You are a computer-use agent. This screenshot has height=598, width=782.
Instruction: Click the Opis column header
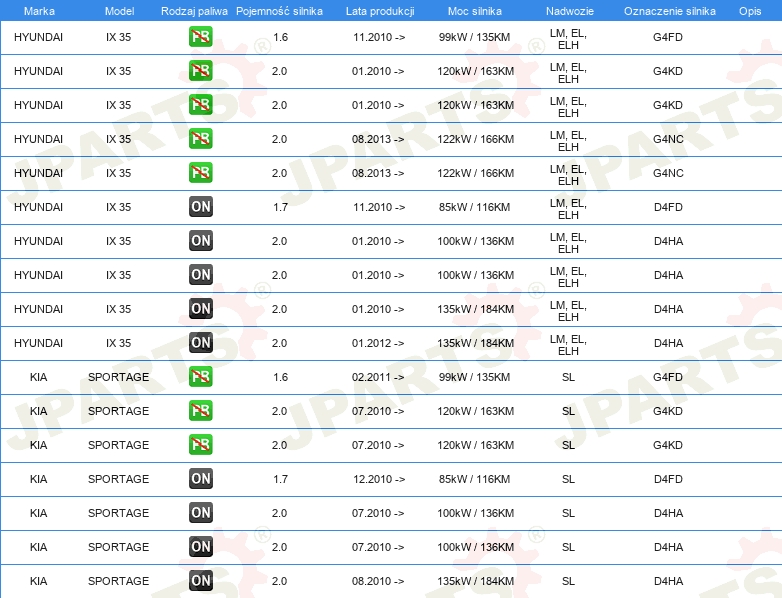749,10
